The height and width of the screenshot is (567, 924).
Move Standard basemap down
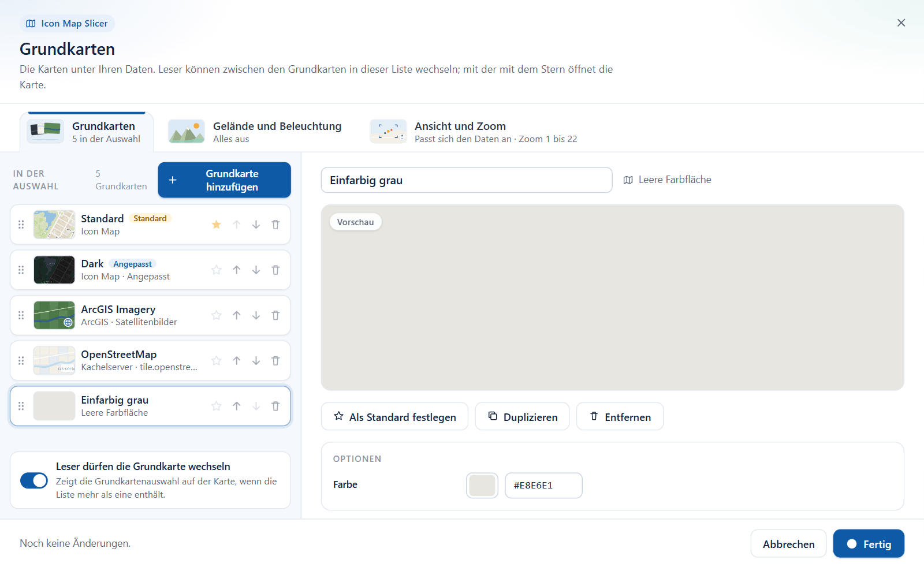click(x=256, y=225)
